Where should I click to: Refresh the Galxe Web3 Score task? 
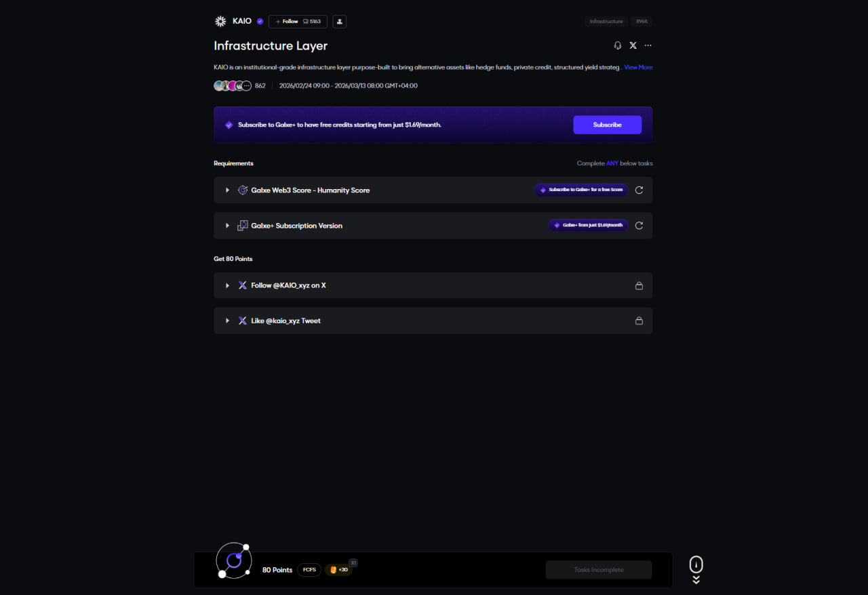coord(639,190)
